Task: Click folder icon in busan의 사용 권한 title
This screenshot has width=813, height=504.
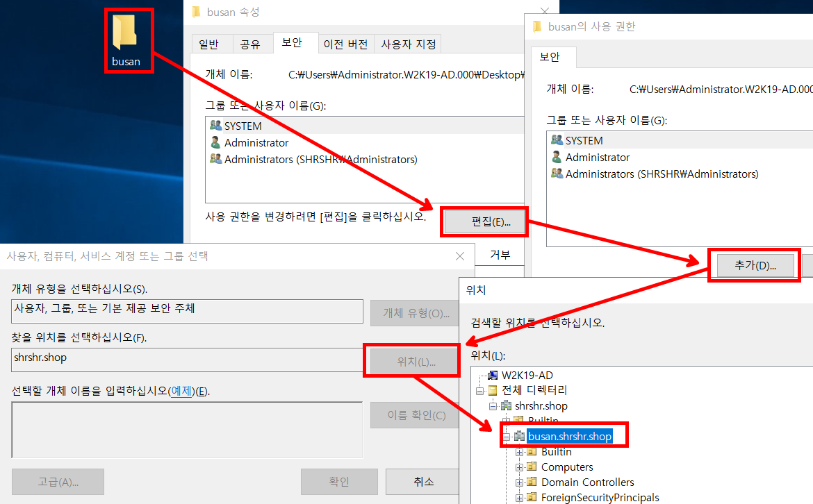Action: pyautogui.click(x=537, y=26)
